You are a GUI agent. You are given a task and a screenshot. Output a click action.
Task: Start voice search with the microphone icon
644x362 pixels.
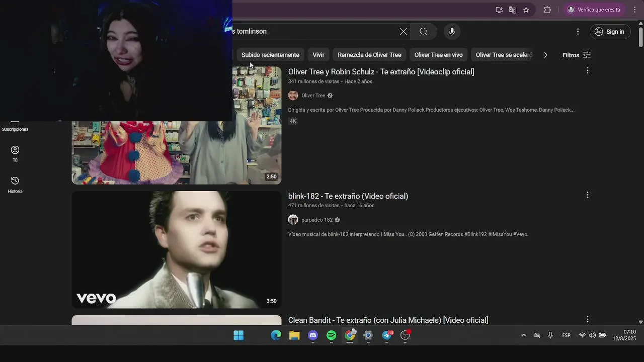tap(452, 32)
